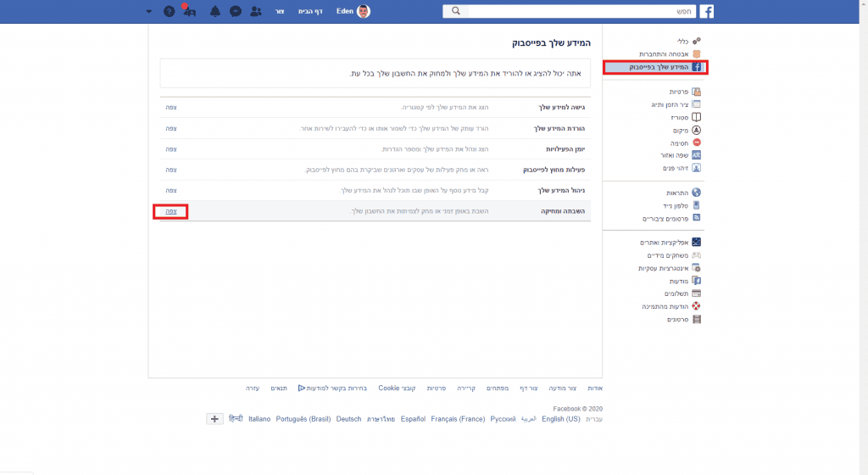Screen dimensions: 868x475
Task: Open the question-mark quick help icon
Action: coord(170,11)
